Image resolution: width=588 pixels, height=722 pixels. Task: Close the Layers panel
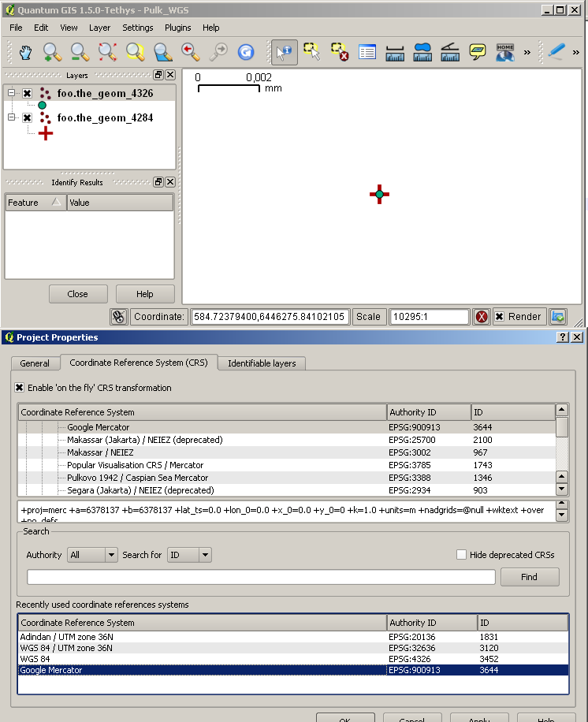pyautogui.click(x=170, y=75)
